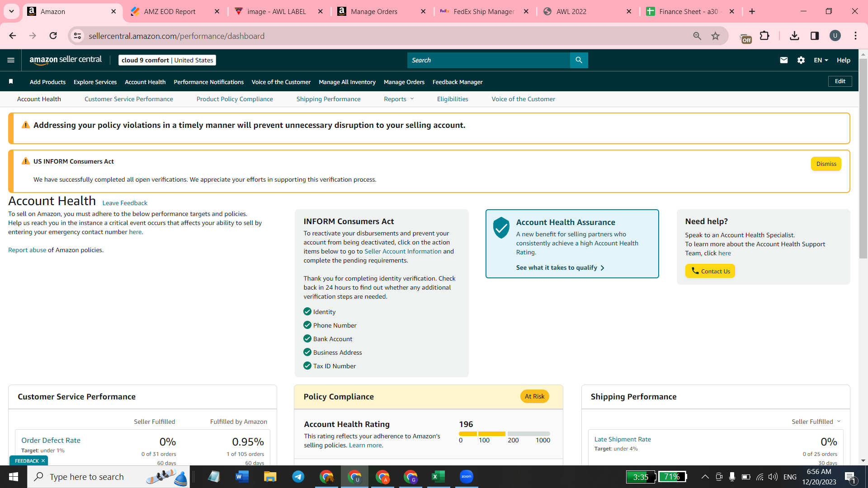Click the Account Health Rating score bar

[x=505, y=434]
